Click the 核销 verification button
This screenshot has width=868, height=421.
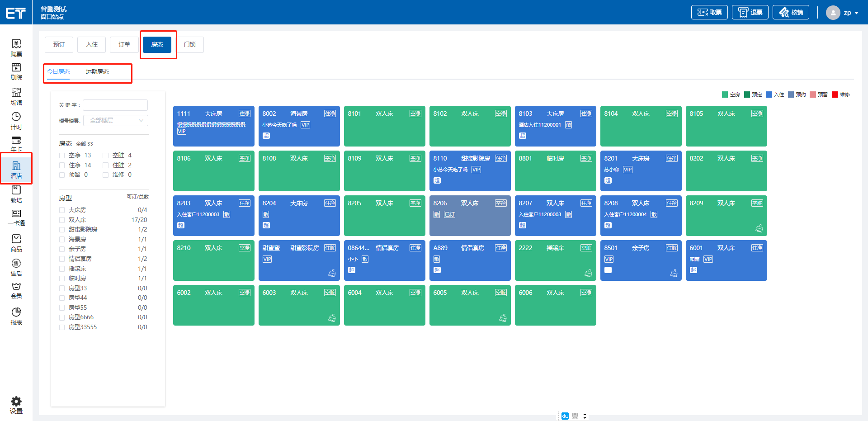791,12
